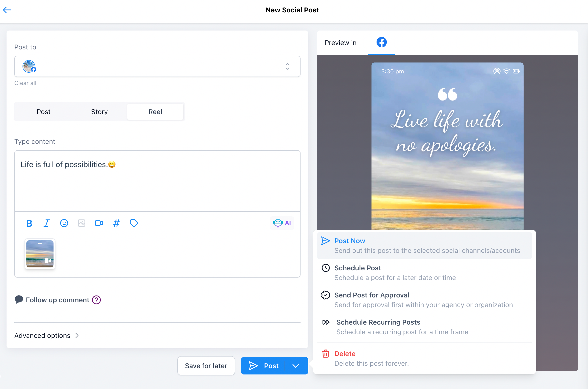The height and width of the screenshot is (389, 588).
Task: Click the Hashtag insert icon
Action: pyautogui.click(x=117, y=223)
